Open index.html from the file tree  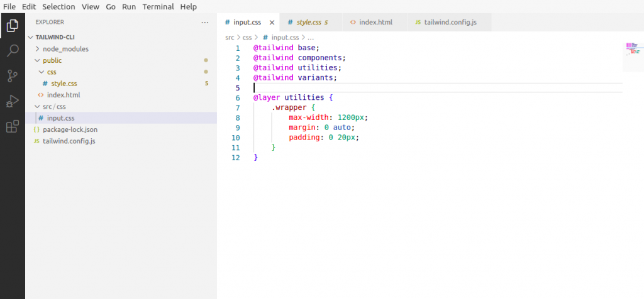click(64, 95)
